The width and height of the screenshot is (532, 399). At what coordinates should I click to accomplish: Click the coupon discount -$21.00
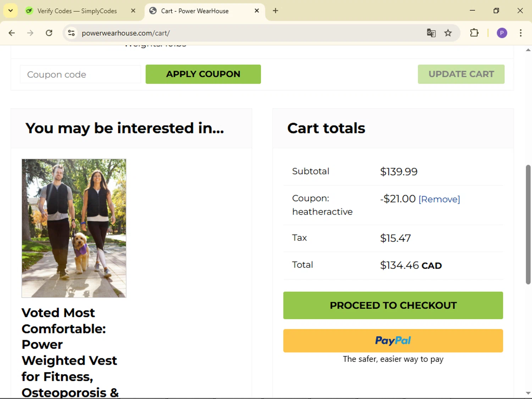pos(398,199)
